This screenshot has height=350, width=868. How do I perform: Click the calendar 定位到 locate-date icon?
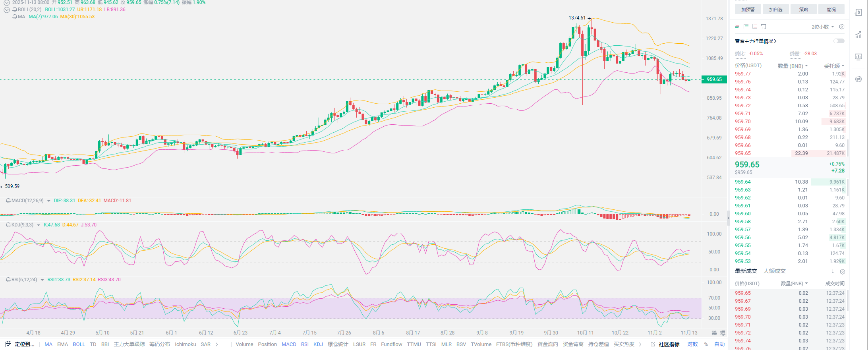[x=8, y=344]
